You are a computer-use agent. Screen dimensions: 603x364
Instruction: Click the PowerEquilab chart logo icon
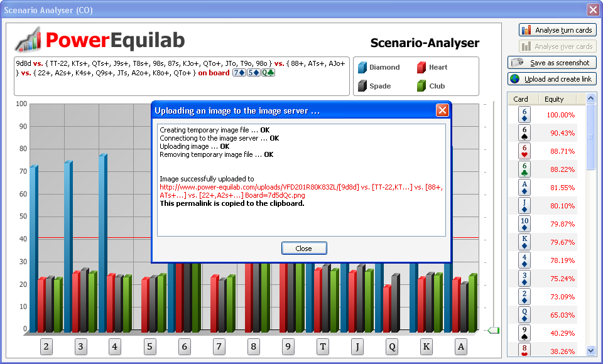point(28,40)
